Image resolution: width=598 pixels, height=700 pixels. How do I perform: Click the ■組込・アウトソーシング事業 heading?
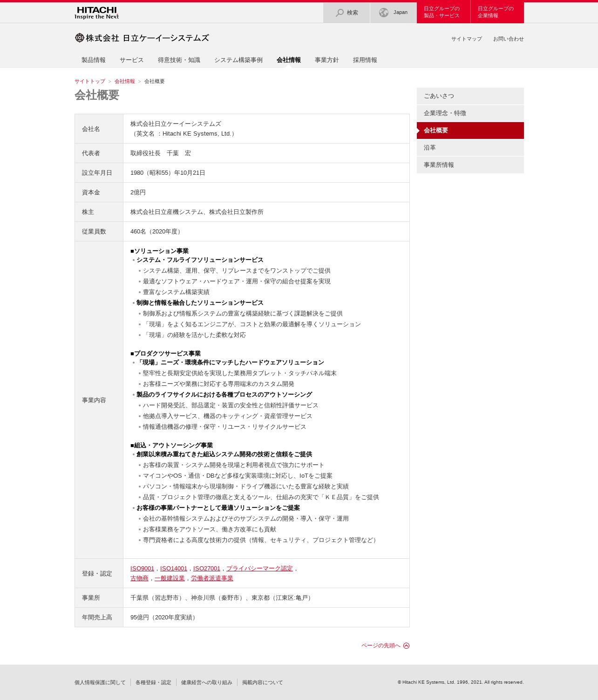tap(172, 446)
